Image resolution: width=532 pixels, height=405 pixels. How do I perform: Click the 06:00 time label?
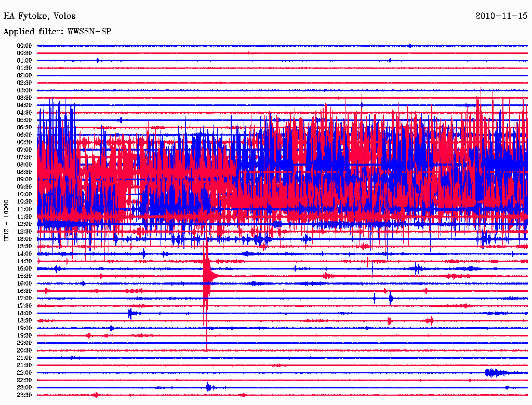coord(24,135)
